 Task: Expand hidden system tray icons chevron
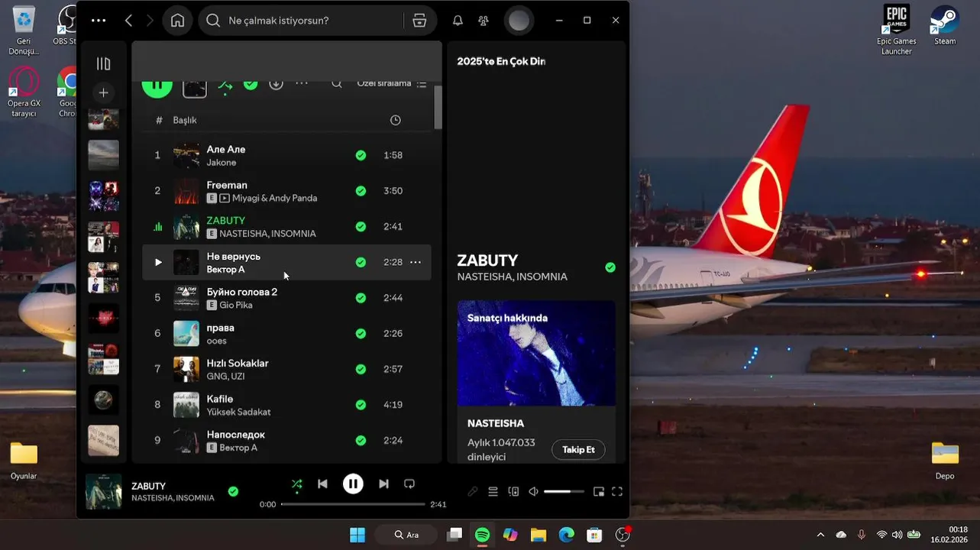pos(820,535)
